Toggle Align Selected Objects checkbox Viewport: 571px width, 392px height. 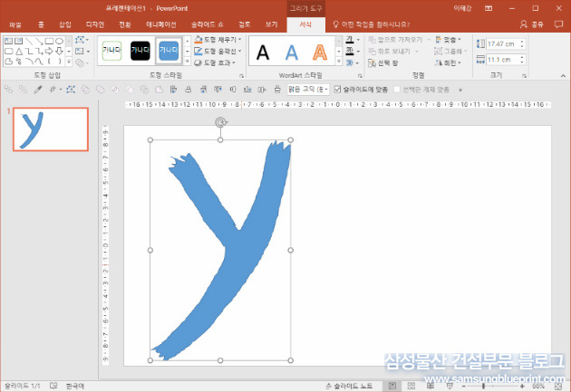tap(397, 89)
